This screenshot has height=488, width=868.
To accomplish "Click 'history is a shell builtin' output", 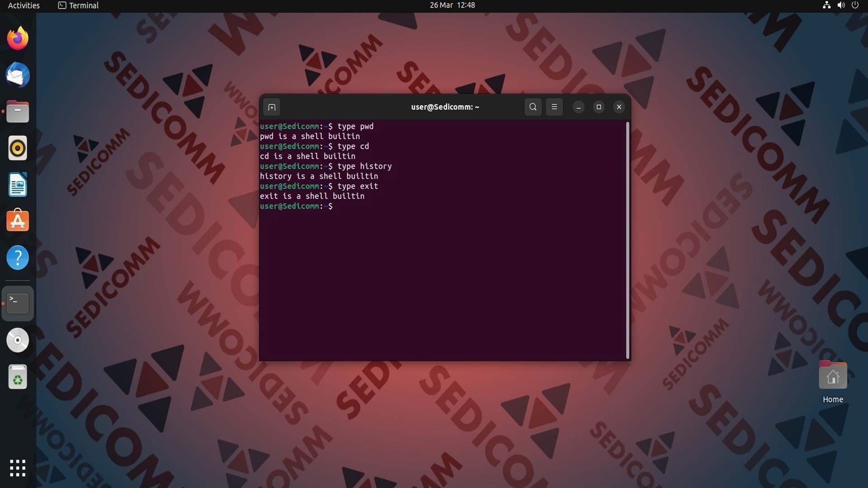I will point(319,176).
